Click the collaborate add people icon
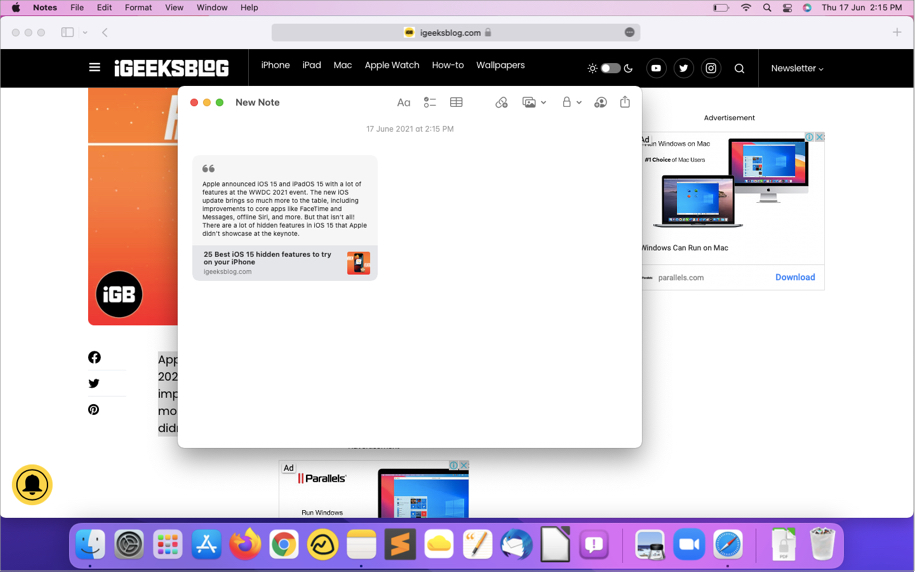The width and height of the screenshot is (915, 572). (600, 103)
